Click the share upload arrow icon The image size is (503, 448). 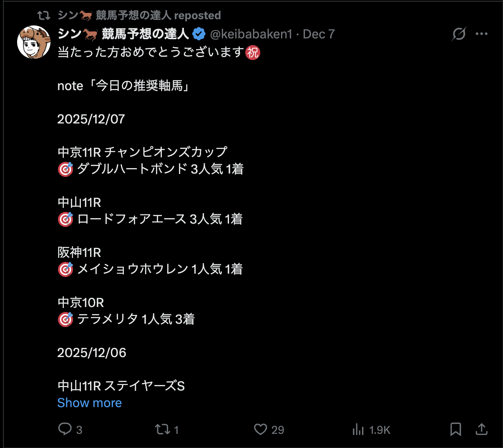point(481,429)
